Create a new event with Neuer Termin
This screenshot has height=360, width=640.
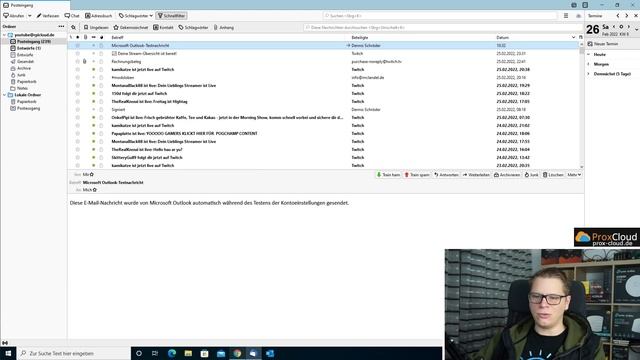point(602,44)
